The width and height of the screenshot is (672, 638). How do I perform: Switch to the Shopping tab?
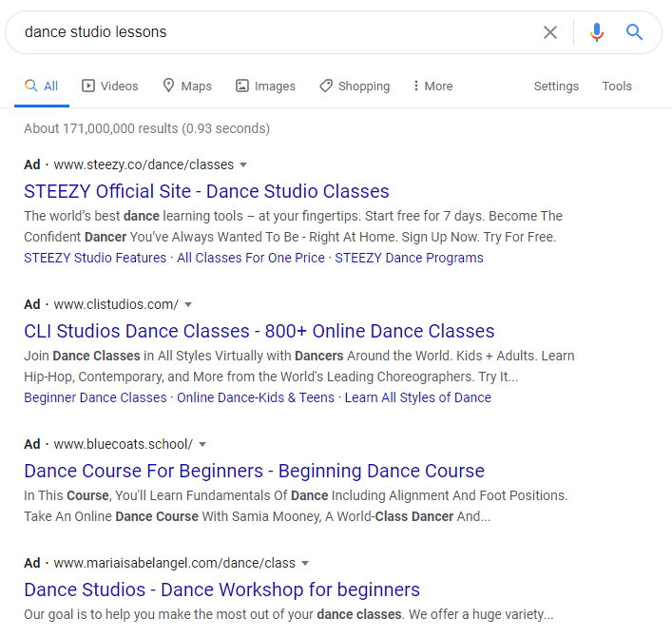pos(355,87)
